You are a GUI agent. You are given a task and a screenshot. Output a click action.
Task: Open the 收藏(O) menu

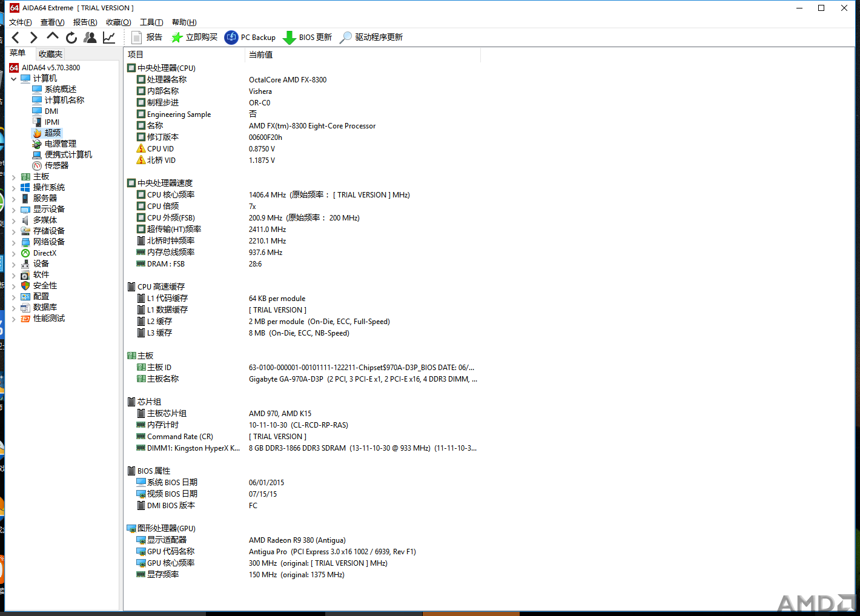(x=119, y=22)
